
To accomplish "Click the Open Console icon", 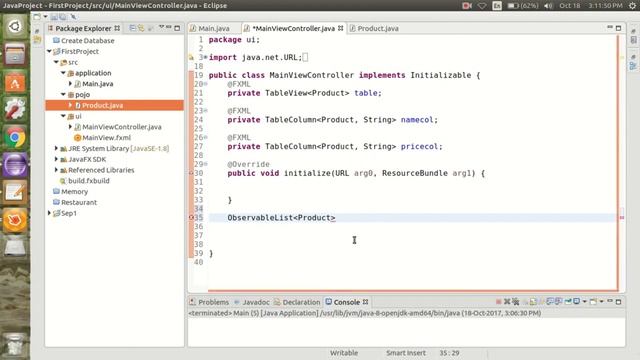I will click(593, 302).
